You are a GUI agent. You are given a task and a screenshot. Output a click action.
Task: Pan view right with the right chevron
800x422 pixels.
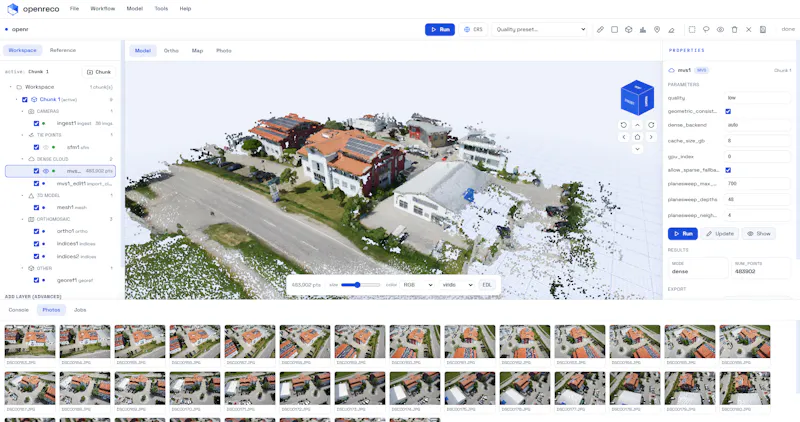coord(651,137)
